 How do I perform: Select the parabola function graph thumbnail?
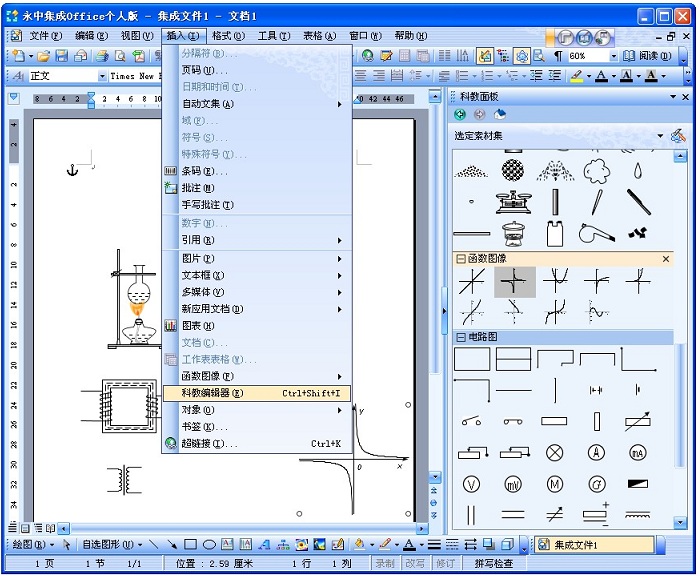[555, 281]
